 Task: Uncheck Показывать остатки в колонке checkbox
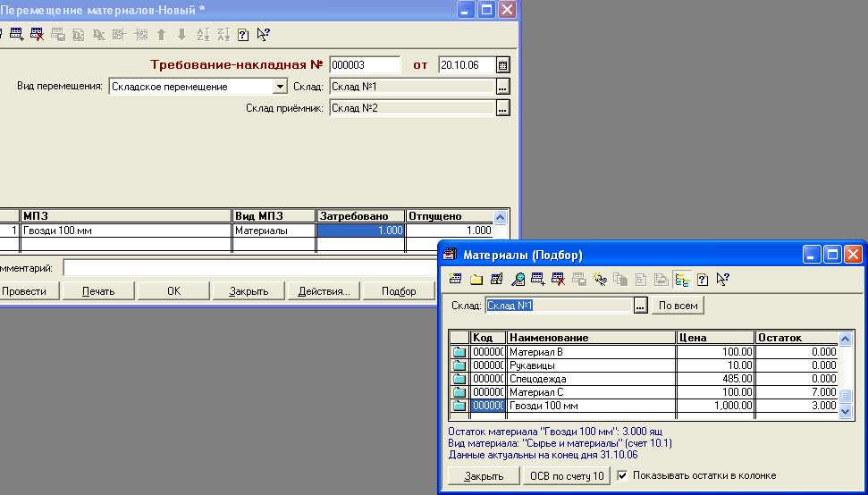point(623,475)
